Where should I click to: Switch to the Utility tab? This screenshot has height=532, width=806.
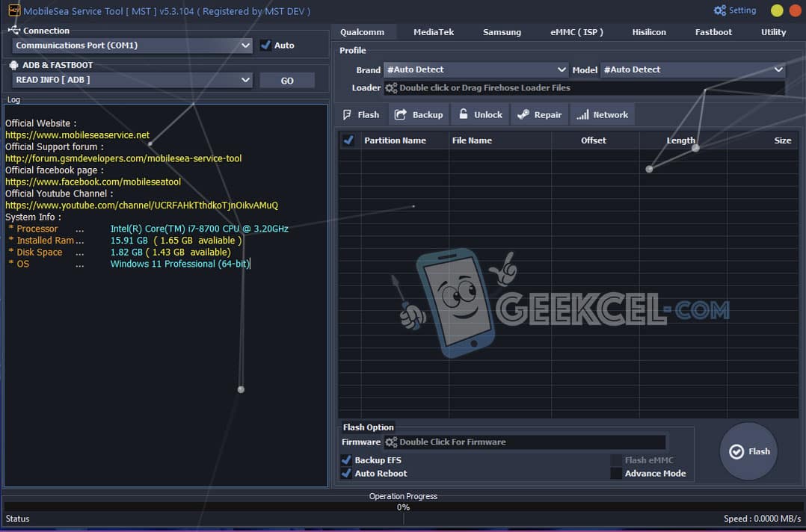click(773, 32)
